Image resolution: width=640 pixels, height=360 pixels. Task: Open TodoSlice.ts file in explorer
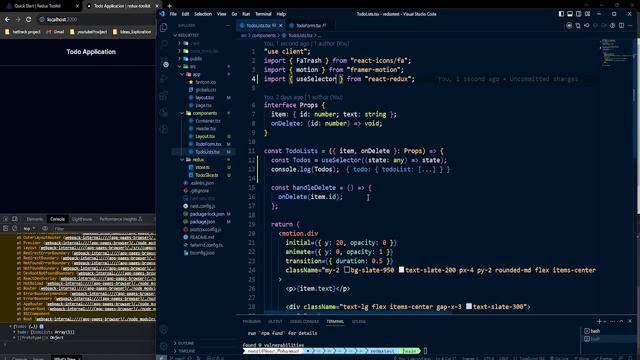206,175
